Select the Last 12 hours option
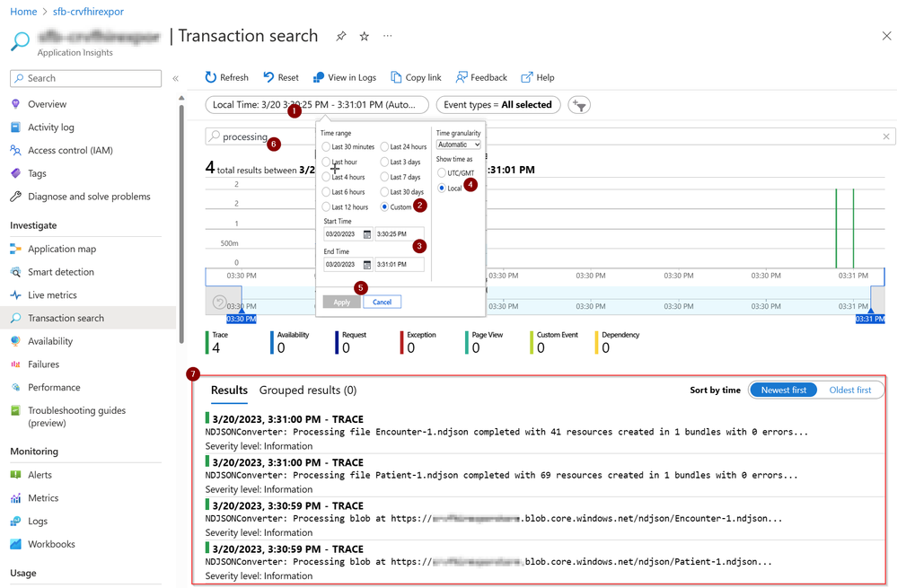This screenshot has width=897, height=588. (x=326, y=207)
